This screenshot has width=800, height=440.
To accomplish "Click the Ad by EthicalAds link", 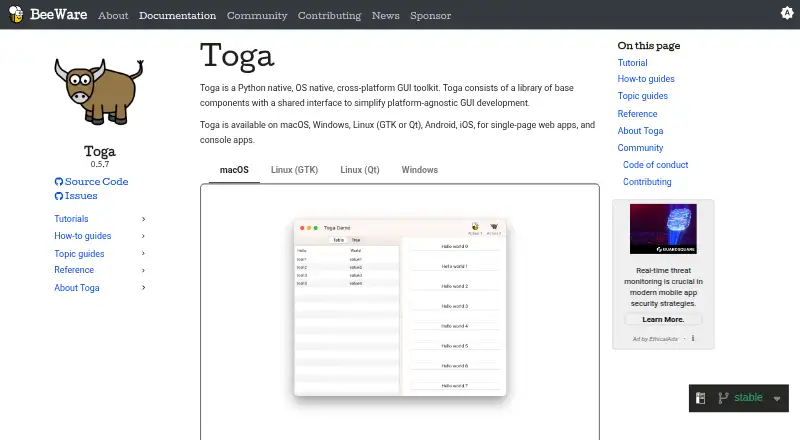I will click(x=656, y=339).
